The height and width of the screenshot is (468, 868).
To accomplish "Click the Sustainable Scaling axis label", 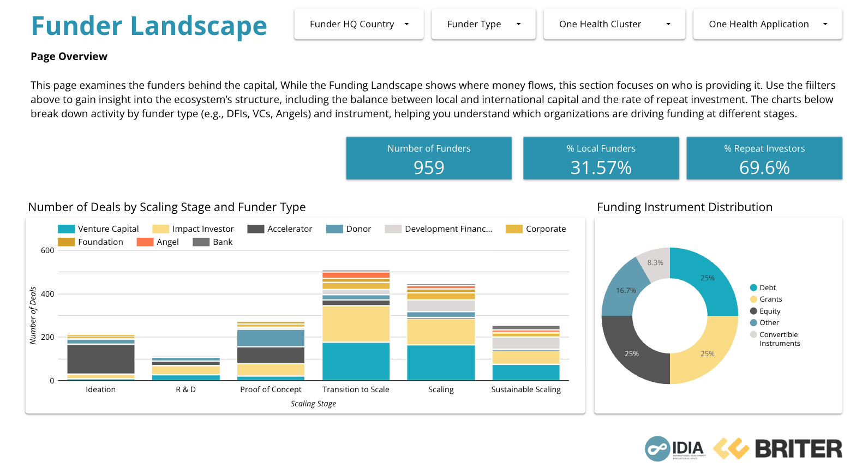I will click(x=526, y=389).
